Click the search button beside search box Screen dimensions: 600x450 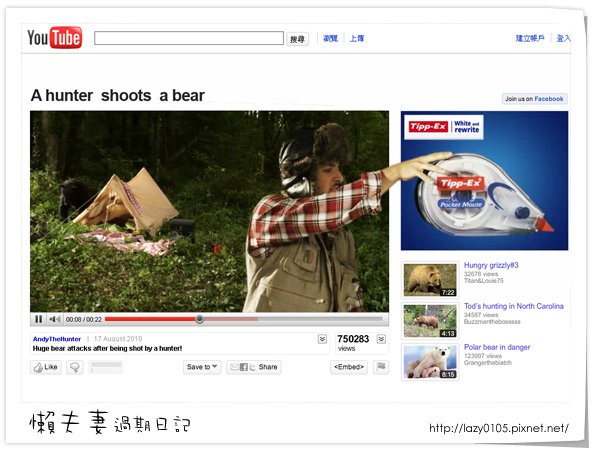click(297, 39)
